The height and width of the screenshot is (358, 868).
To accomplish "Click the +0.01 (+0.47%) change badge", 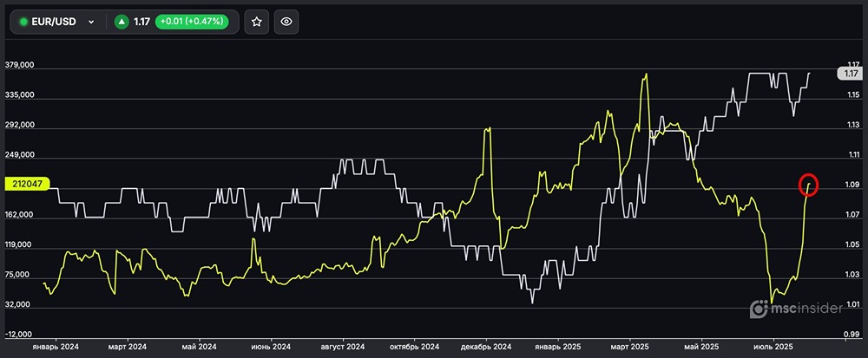I will [192, 22].
